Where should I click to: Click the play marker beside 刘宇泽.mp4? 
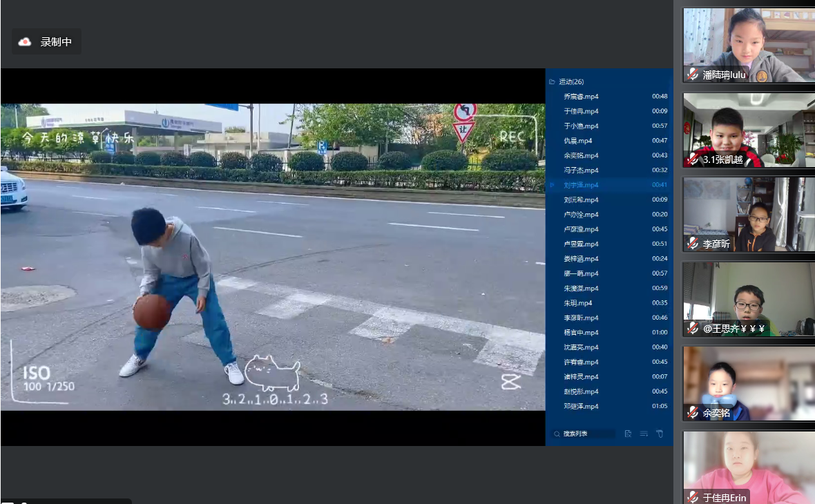pyautogui.click(x=552, y=185)
